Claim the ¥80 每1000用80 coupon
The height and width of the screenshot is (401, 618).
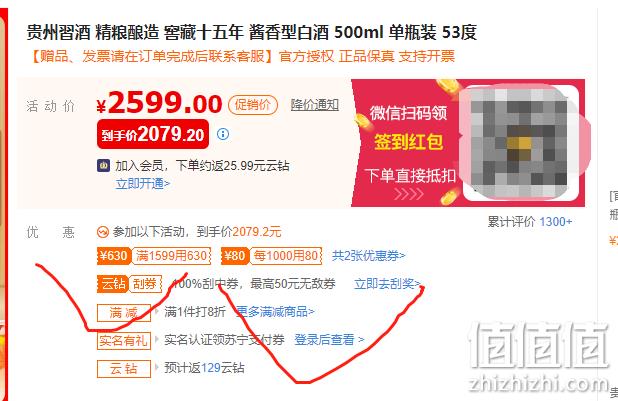(x=272, y=256)
